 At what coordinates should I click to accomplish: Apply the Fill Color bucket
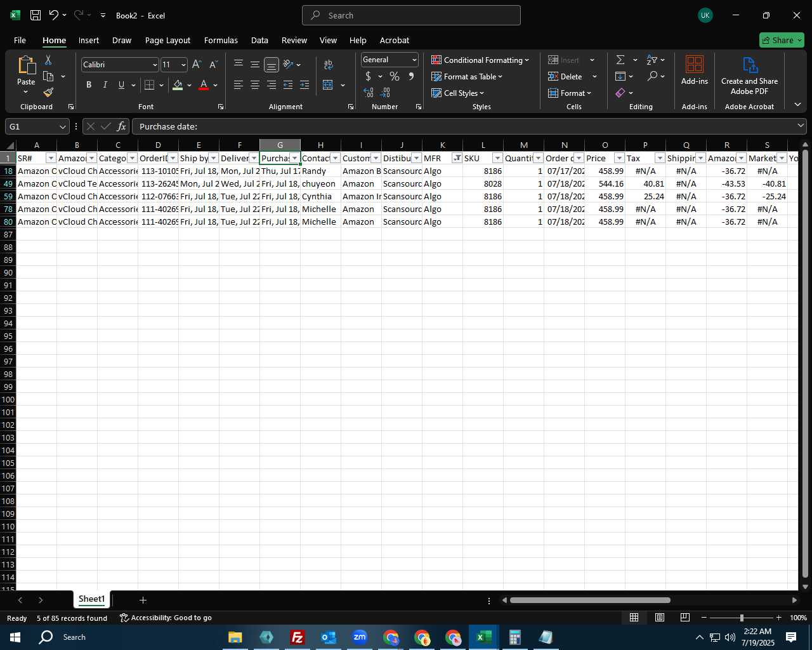click(178, 84)
